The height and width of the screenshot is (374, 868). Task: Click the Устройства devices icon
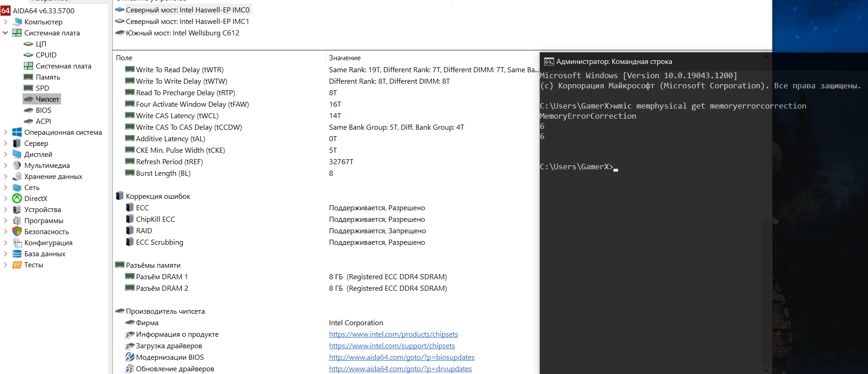coord(17,209)
